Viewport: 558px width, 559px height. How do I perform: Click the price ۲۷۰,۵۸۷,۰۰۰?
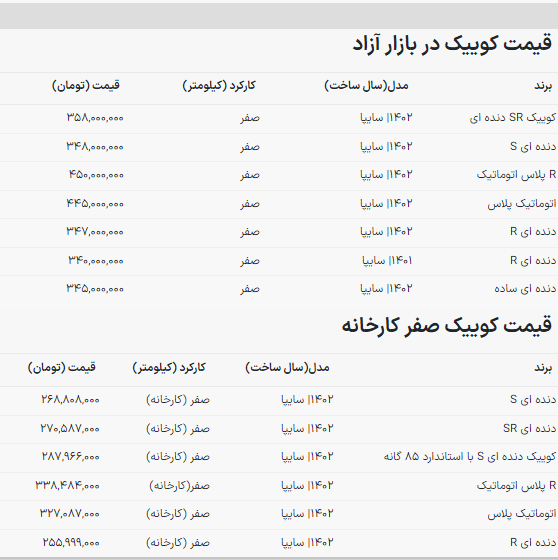[70, 428]
